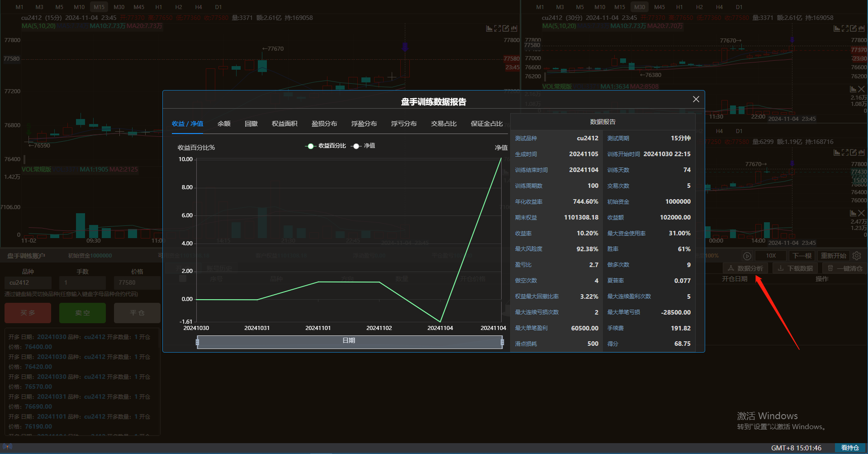Open indicator icon on the 30-minute cu2412 chart

tap(837, 29)
